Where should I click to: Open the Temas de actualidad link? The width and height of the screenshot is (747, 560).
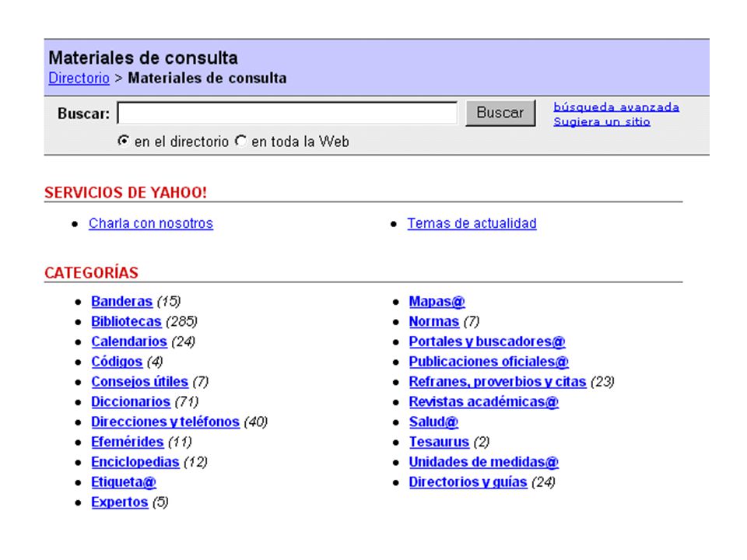472,223
